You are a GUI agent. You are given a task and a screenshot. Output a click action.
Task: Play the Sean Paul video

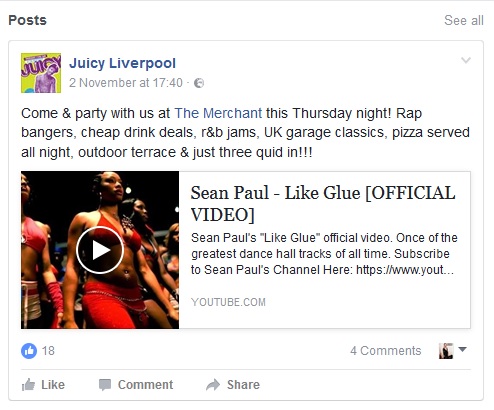click(x=100, y=250)
